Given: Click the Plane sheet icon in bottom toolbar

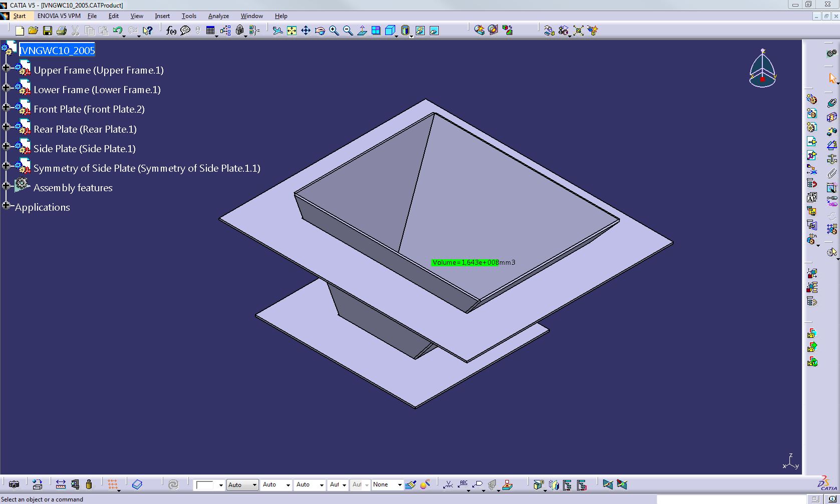Looking at the screenshot, I should [137, 484].
